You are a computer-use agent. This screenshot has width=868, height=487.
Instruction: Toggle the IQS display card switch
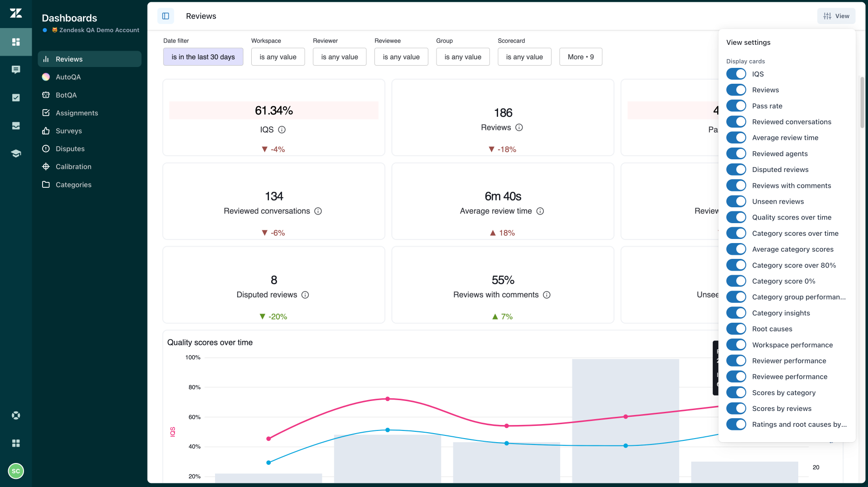[x=736, y=74]
